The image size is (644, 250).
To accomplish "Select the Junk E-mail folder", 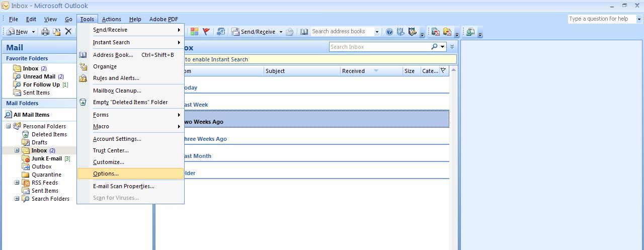I will (x=46, y=158).
